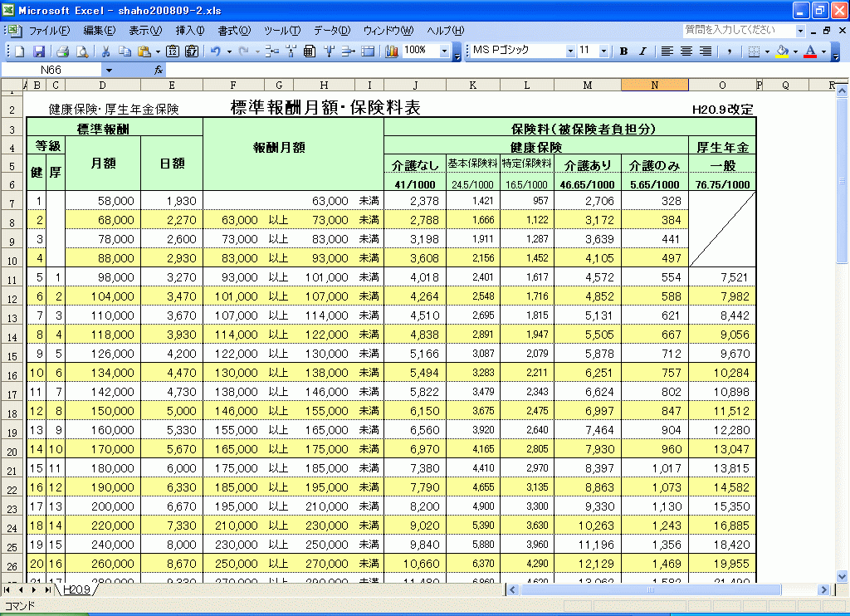Open the ウィンドウ(W) menu
The height and width of the screenshot is (616, 850).
(x=388, y=31)
